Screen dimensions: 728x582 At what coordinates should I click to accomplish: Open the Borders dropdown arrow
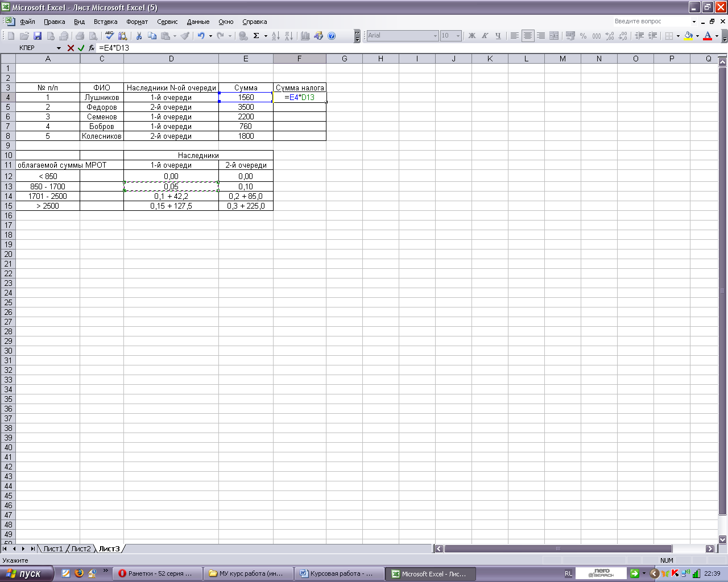point(678,36)
